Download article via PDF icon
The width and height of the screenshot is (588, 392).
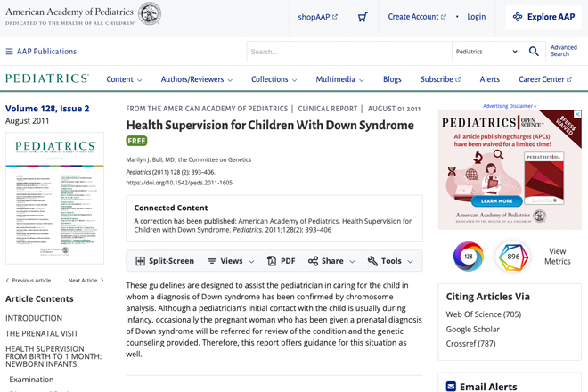coord(272,261)
